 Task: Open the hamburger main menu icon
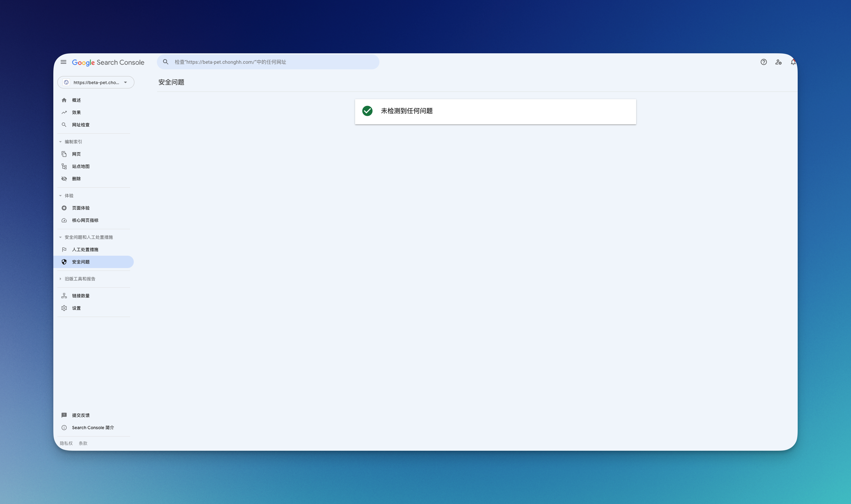point(63,62)
